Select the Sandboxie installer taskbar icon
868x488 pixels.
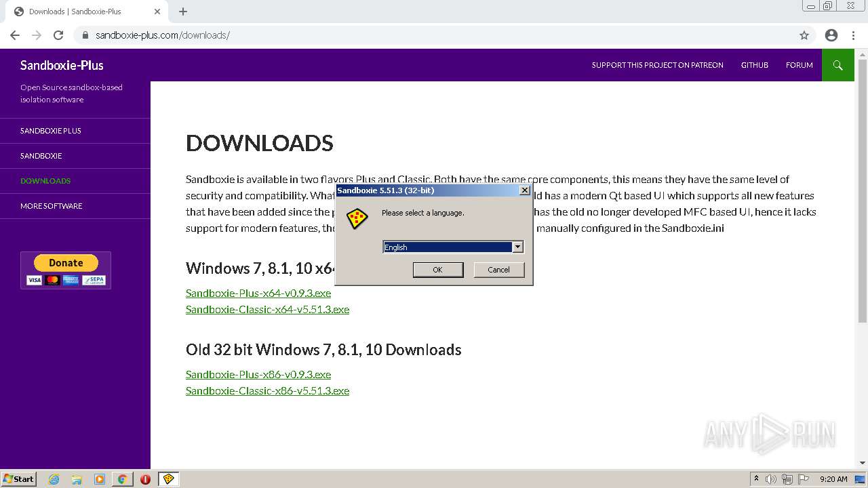[168, 479]
